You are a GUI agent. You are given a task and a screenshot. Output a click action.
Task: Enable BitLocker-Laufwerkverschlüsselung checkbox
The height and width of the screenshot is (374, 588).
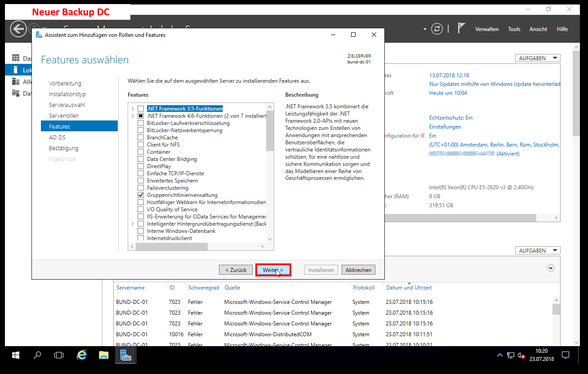(141, 123)
